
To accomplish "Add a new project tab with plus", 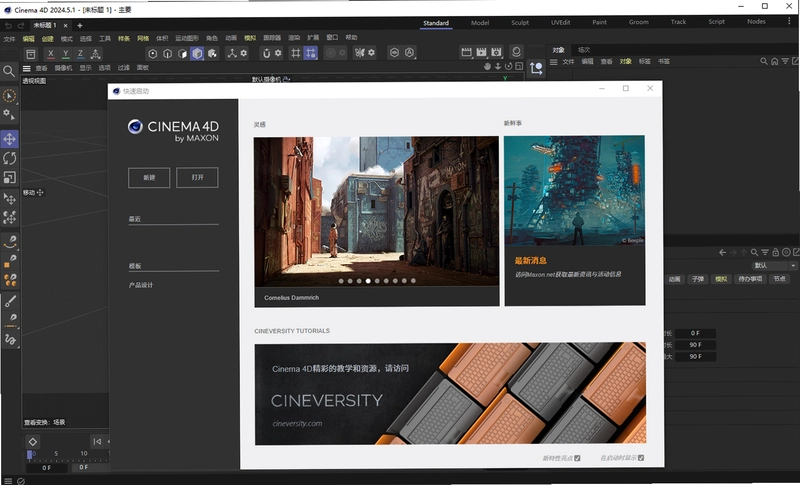I will coord(80,25).
